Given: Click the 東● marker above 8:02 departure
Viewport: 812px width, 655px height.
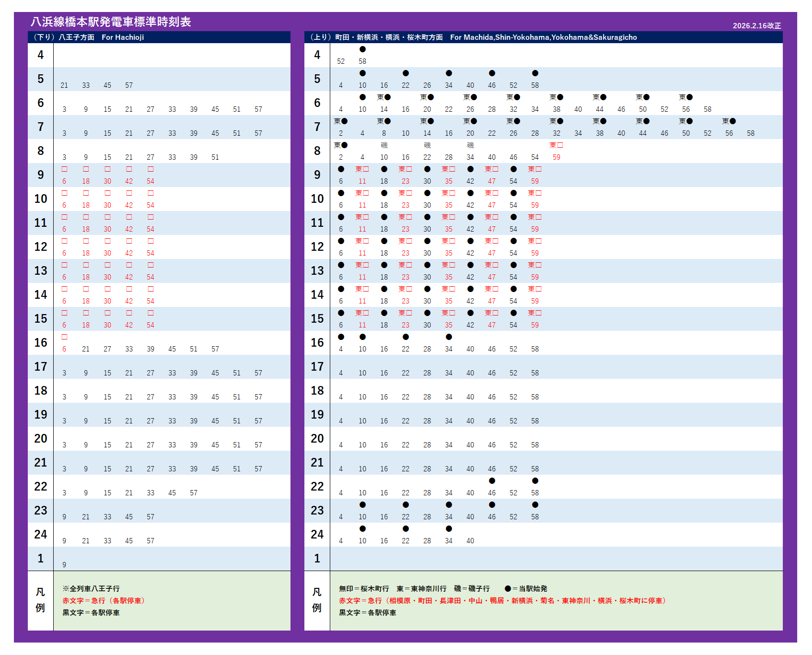Looking at the screenshot, I should click(x=341, y=145).
